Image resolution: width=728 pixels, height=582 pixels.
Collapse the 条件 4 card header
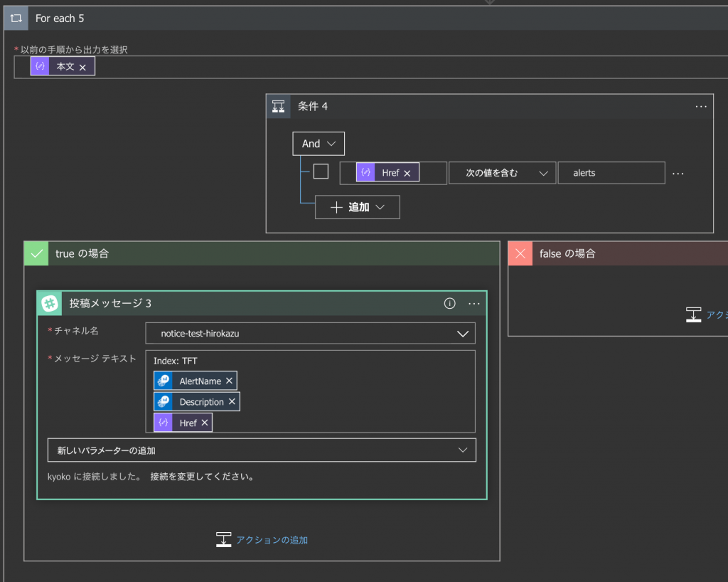[490, 106]
